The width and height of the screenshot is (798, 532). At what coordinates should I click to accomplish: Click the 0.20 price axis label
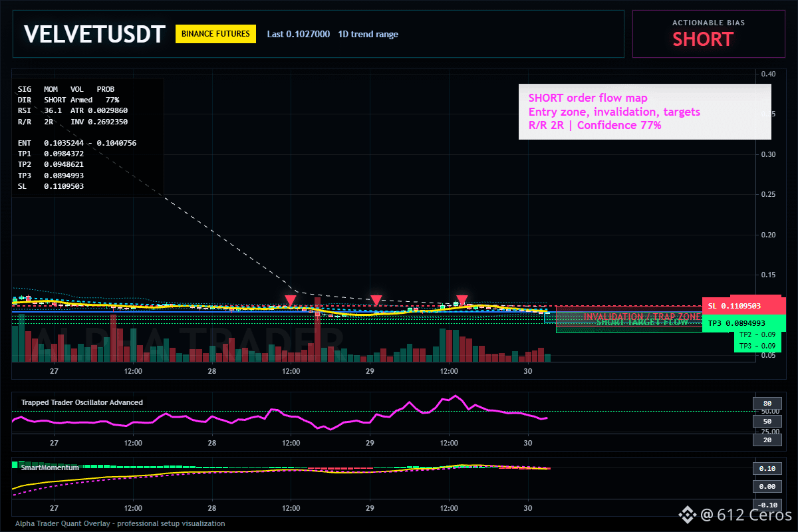point(768,235)
